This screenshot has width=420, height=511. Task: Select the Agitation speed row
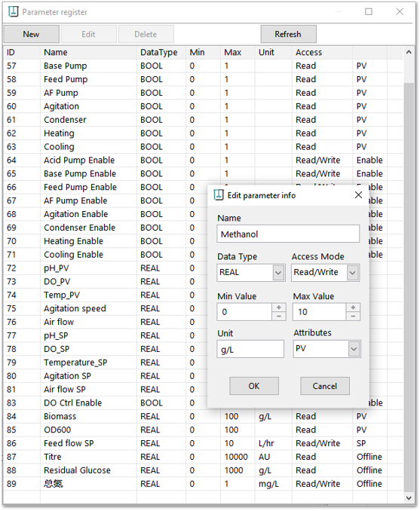(x=106, y=308)
